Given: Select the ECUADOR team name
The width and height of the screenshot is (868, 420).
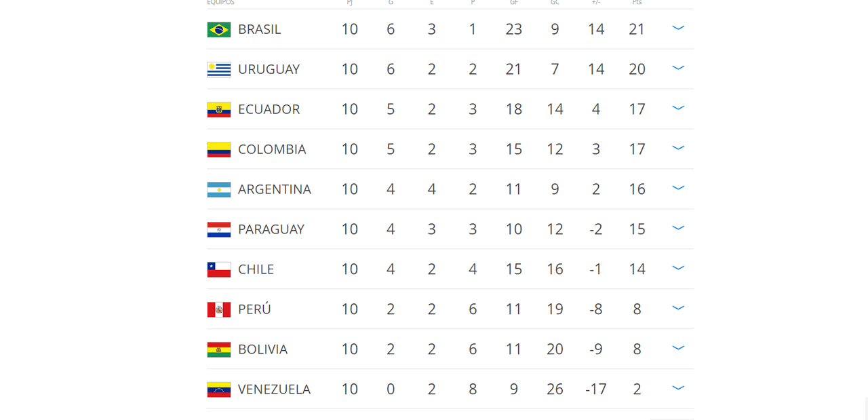Looking at the screenshot, I should pyautogui.click(x=269, y=109).
